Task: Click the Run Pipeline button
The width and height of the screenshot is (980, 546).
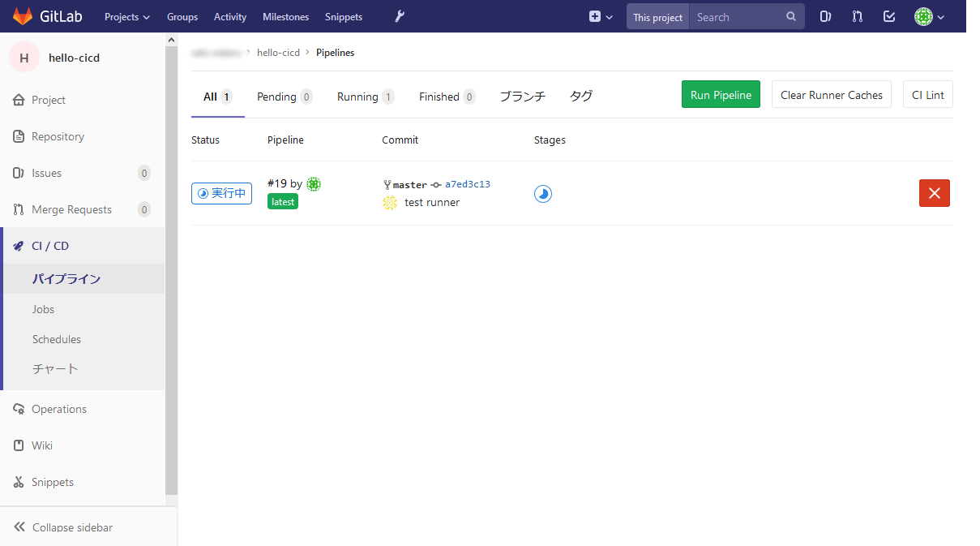Action: click(720, 94)
